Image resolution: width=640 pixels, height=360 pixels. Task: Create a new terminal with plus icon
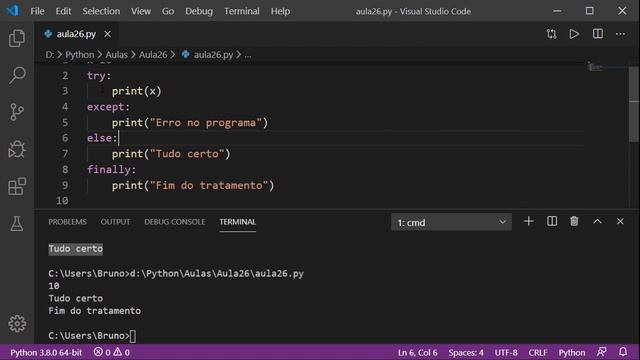pos(529,221)
